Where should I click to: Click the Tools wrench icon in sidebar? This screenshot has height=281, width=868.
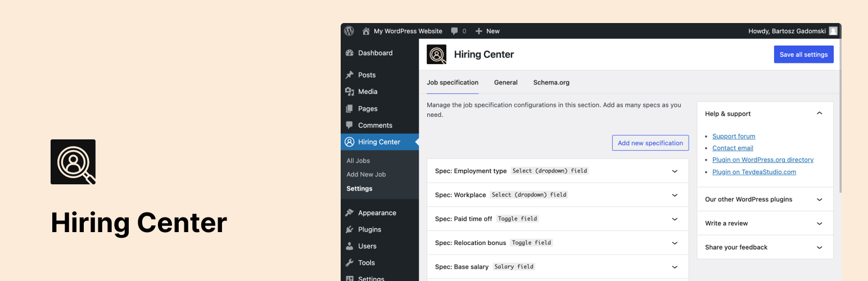[x=350, y=262]
